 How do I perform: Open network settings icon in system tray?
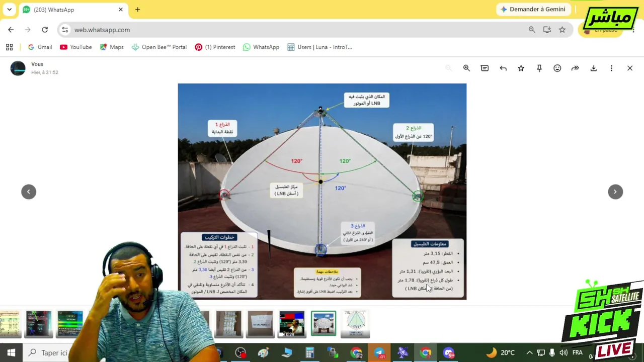tap(541, 353)
